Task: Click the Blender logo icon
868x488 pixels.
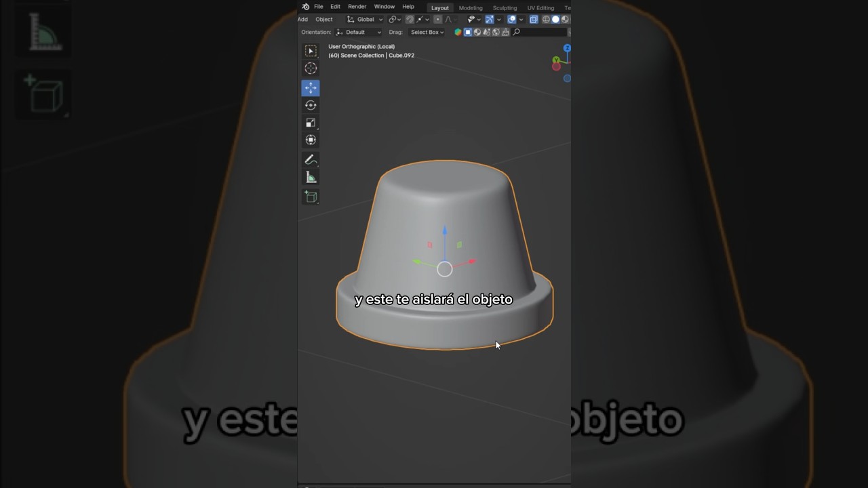Action: pyautogui.click(x=305, y=7)
